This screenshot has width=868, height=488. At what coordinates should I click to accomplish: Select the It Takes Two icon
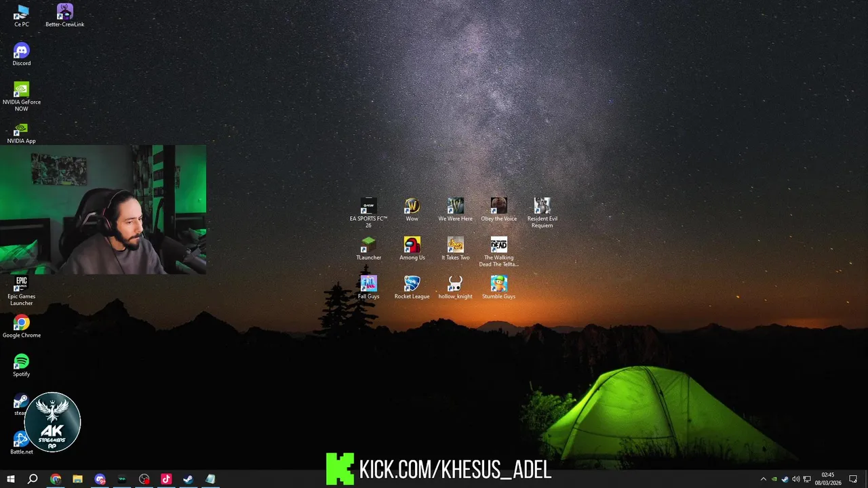[x=455, y=249]
